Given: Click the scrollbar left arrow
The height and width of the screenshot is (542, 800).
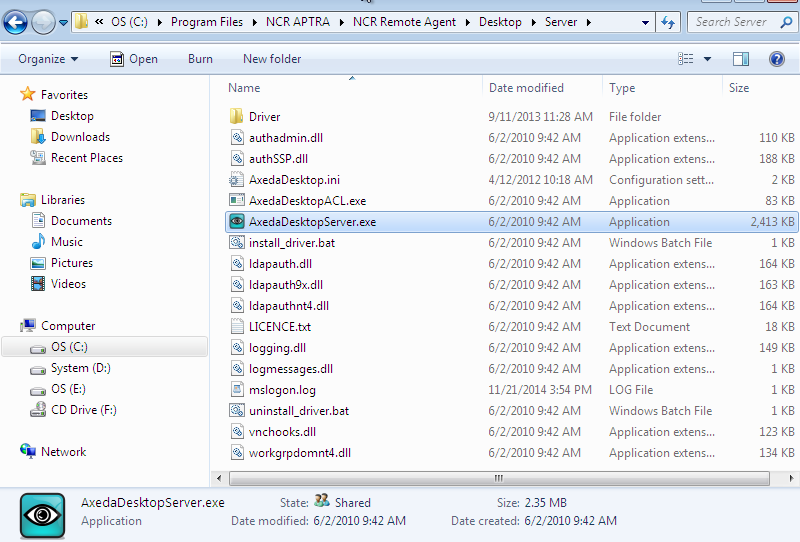Looking at the screenshot, I should point(219,478).
